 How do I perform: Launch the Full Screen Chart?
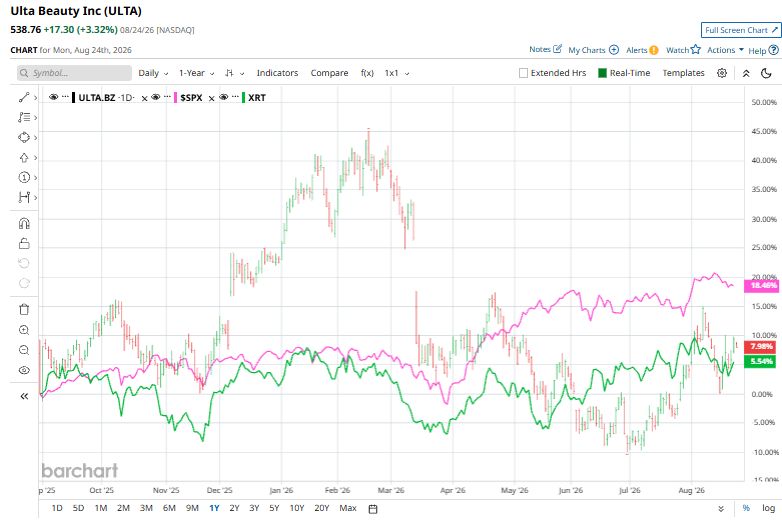[x=741, y=30]
